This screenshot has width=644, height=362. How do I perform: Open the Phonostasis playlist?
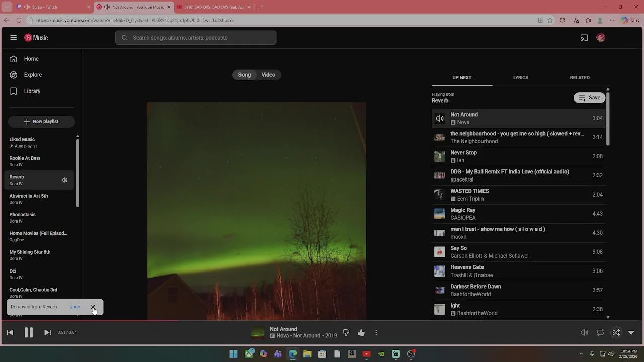(x=40, y=218)
